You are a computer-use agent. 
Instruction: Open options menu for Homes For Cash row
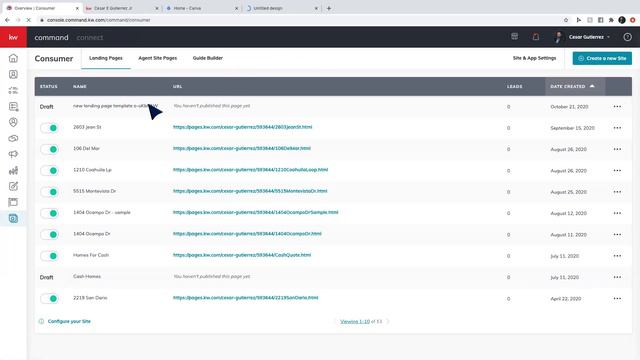point(617,256)
